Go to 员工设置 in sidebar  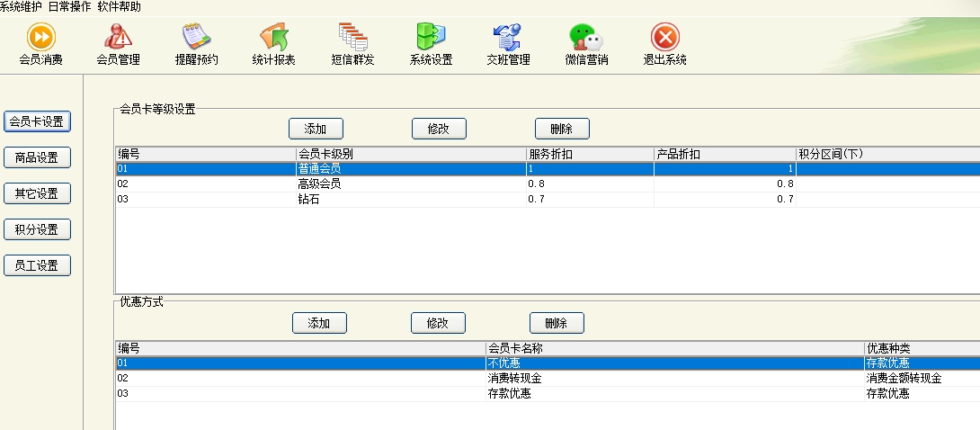click(37, 266)
